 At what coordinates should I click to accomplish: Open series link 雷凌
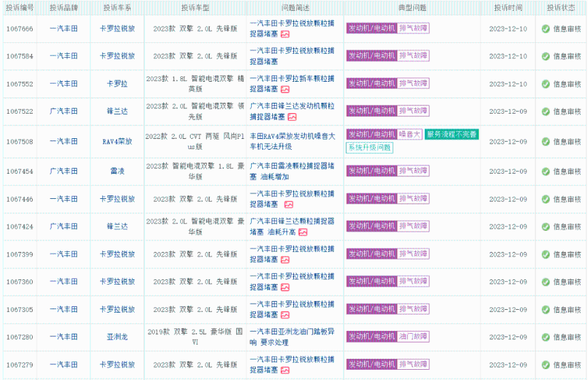pos(117,171)
